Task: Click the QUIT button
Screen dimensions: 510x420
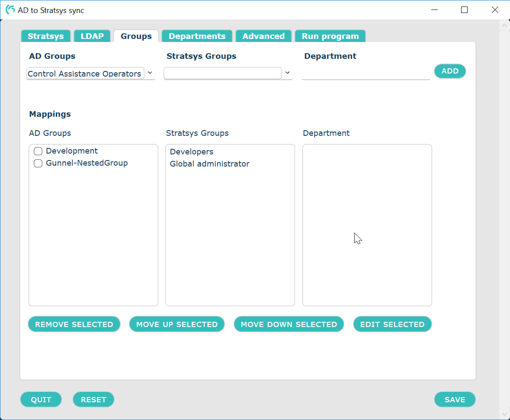Action: pos(41,400)
